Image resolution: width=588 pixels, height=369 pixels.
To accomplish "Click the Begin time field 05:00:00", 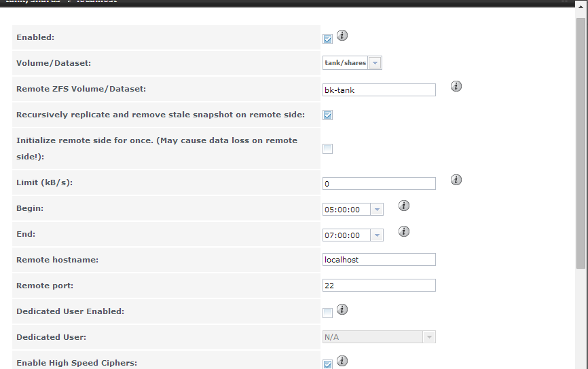I will 346,210.
